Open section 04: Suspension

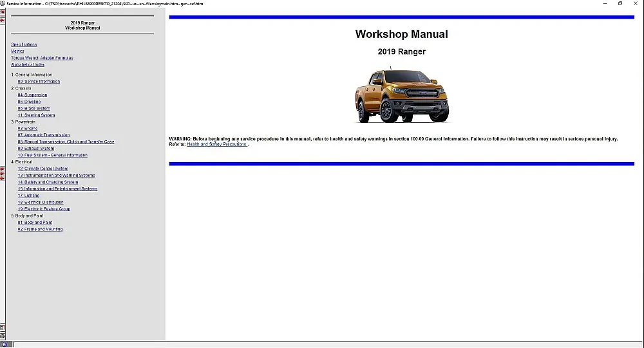[x=32, y=95]
